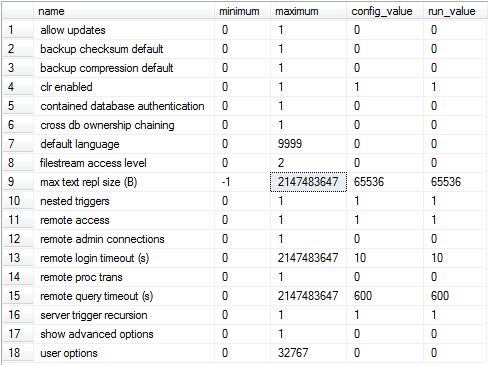Select the 'filestream access level' cell
Image resolution: width=488 pixels, height=365 pixels.
click(124, 163)
